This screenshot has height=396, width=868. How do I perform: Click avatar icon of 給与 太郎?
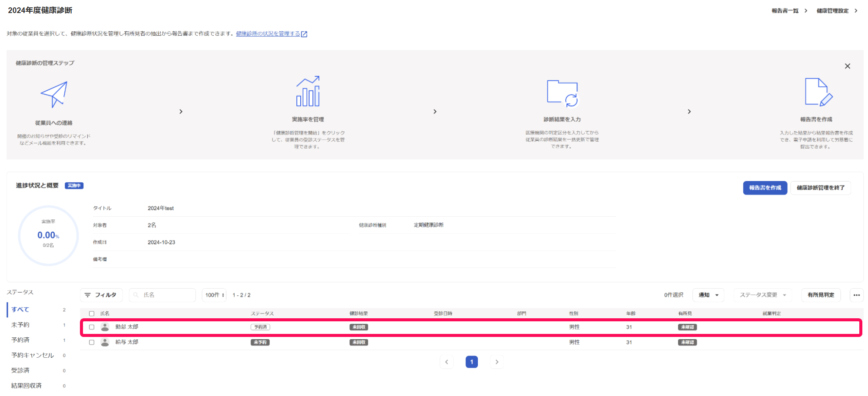point(105,342)
